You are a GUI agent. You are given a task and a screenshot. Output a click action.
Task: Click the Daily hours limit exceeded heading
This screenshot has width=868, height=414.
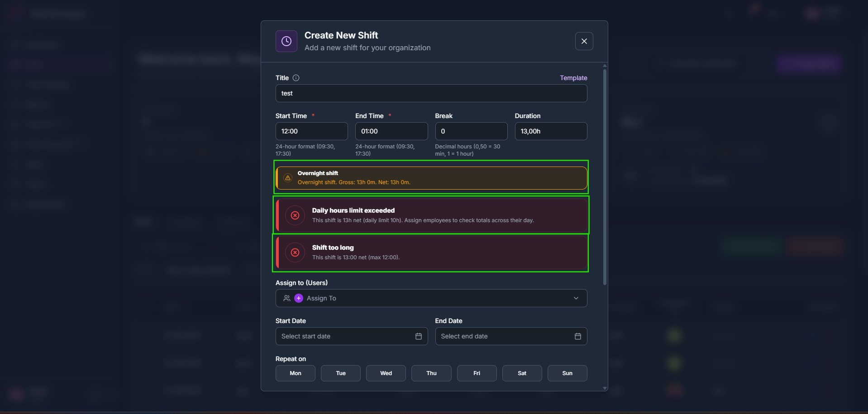[353, 210]
